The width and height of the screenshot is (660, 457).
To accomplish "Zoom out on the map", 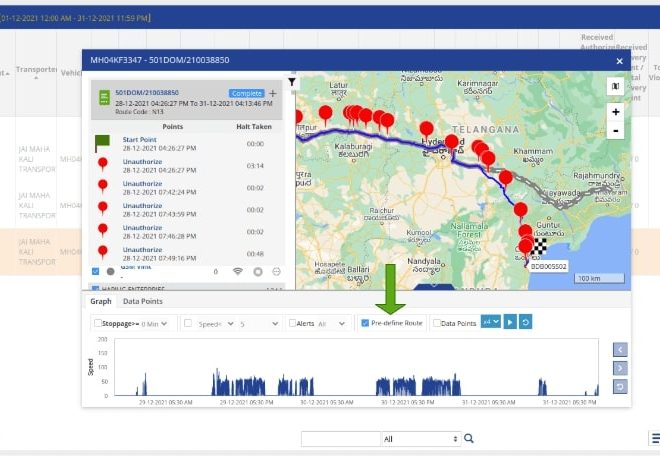I will (x=615, y=130).
